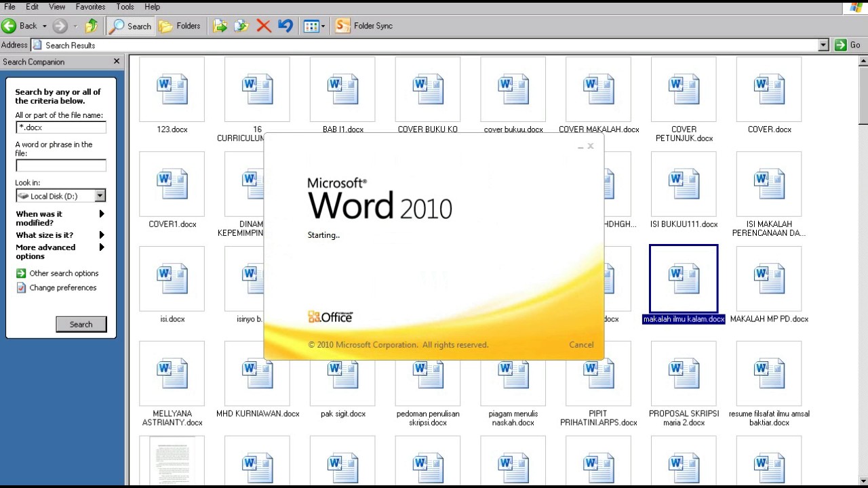This screenshot has height=488, width=868.
Task: Select MELLYANA ASTRIANTY.docx file icon
Action: click(172, 374)
